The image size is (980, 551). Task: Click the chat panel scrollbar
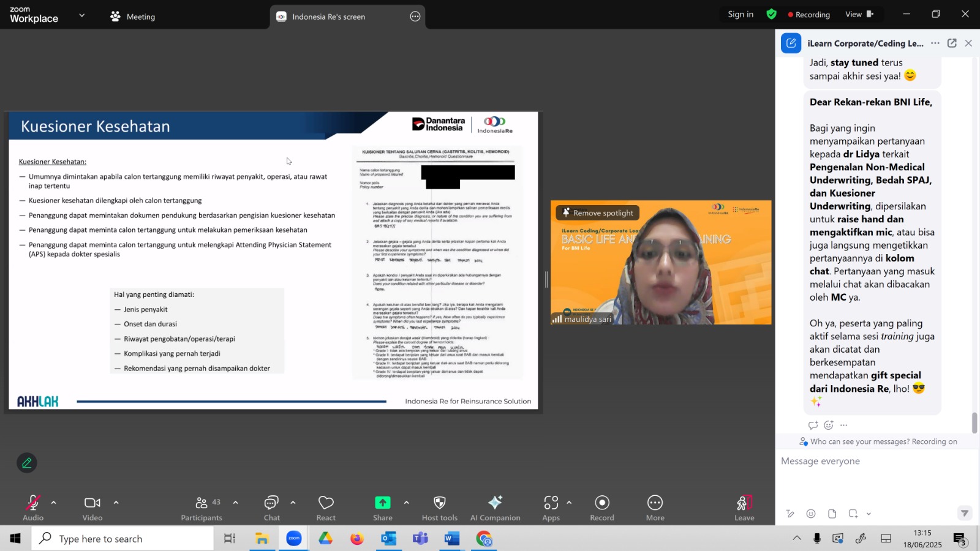[x=974, y=422]
